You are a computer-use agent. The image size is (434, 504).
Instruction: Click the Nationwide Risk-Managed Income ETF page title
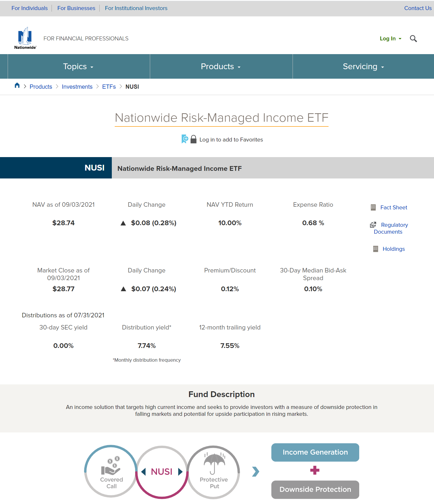click(x=221, y=118)
